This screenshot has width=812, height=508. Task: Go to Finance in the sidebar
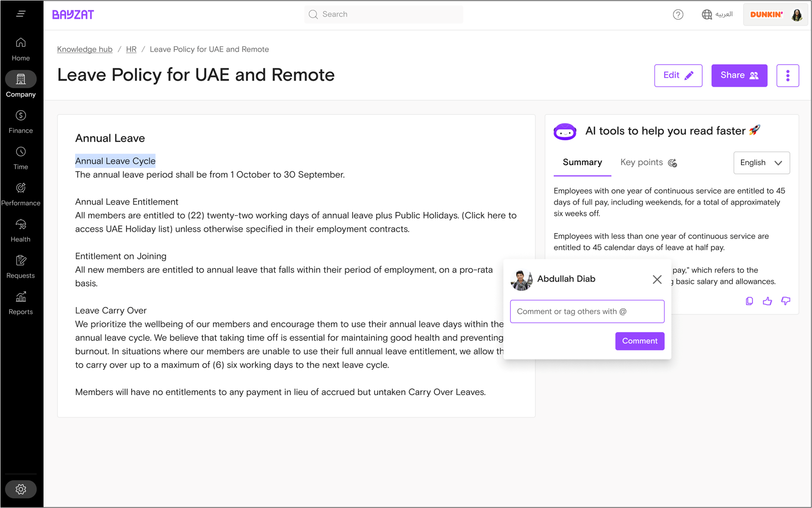point(21,122)
